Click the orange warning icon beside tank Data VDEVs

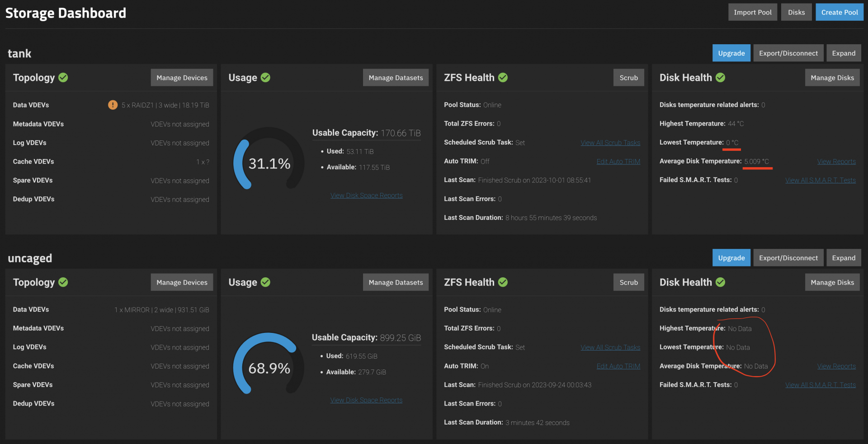point(113,105)
